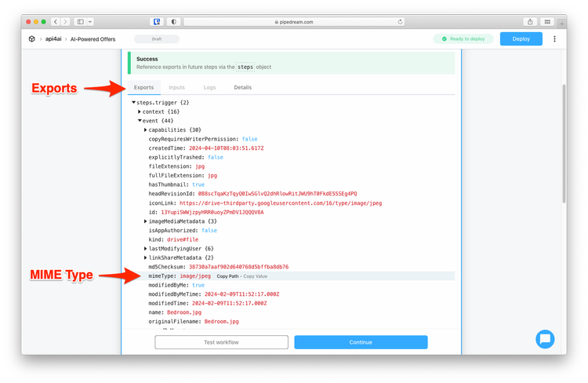Expand the linkShareMetadata {2} node
The height and width of the screenshot is (383, 588).
tap(146, 257)
